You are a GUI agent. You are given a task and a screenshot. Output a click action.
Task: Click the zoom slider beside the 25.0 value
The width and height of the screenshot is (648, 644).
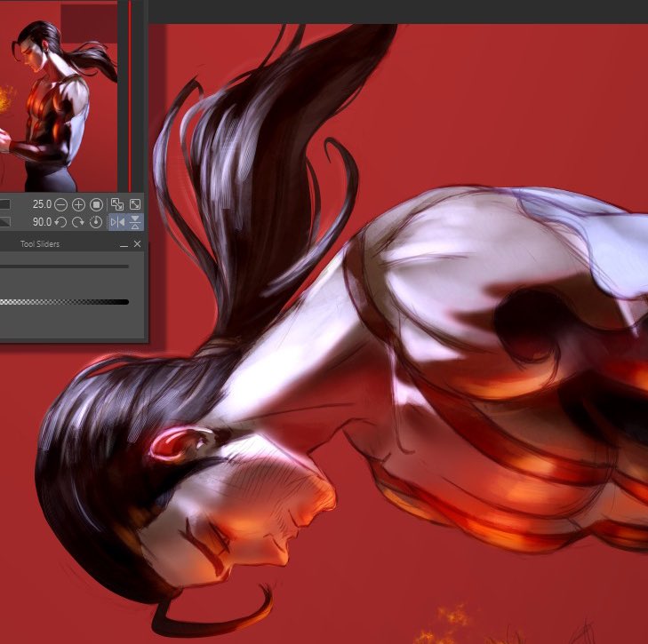[x=5, y=204]
